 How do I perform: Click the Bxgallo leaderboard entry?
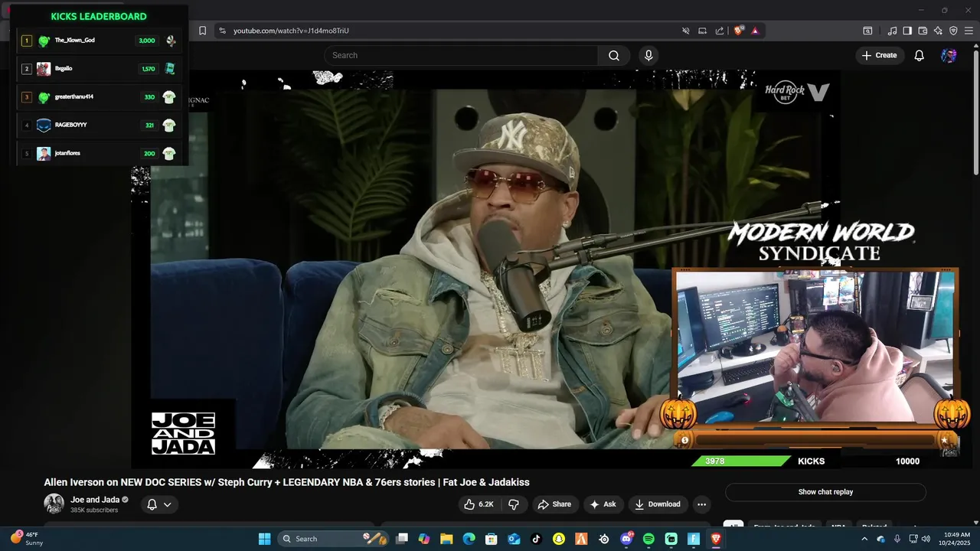[100, 69]
